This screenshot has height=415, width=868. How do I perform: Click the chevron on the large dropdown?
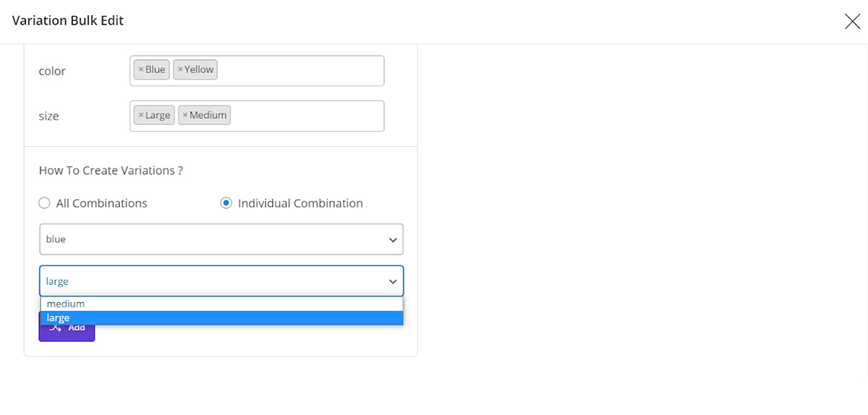393,282
